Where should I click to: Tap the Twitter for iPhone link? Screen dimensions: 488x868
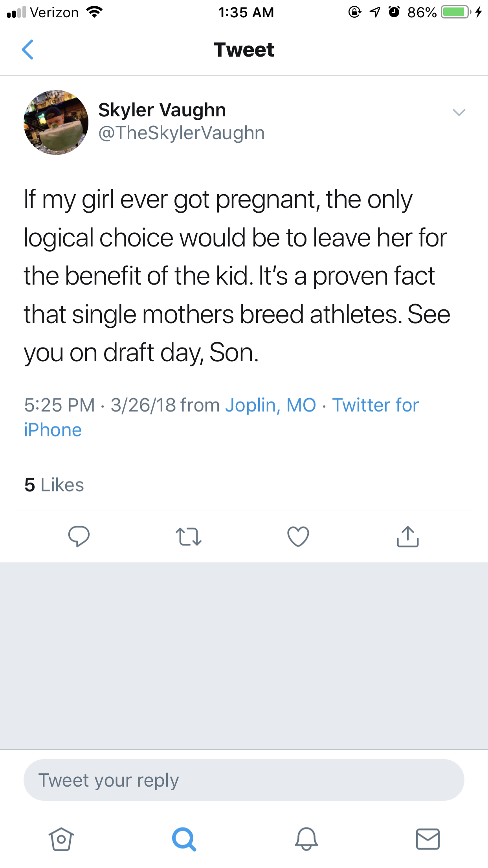coord(375,405)
